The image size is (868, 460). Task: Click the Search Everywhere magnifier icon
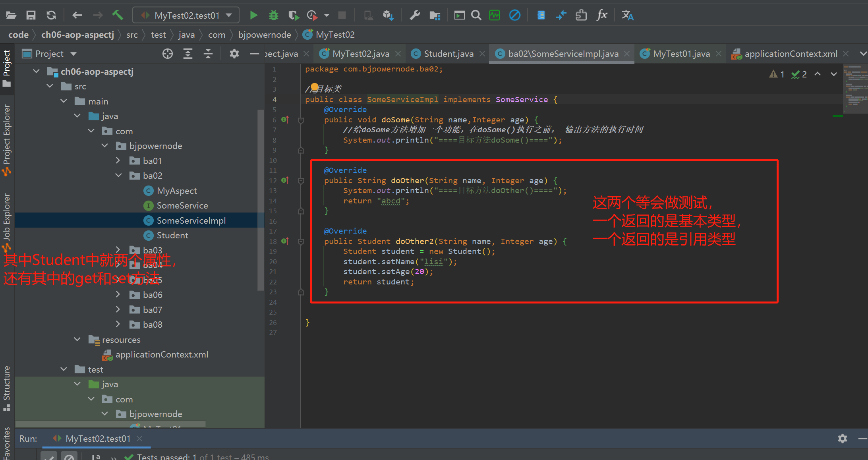[476, 15]
